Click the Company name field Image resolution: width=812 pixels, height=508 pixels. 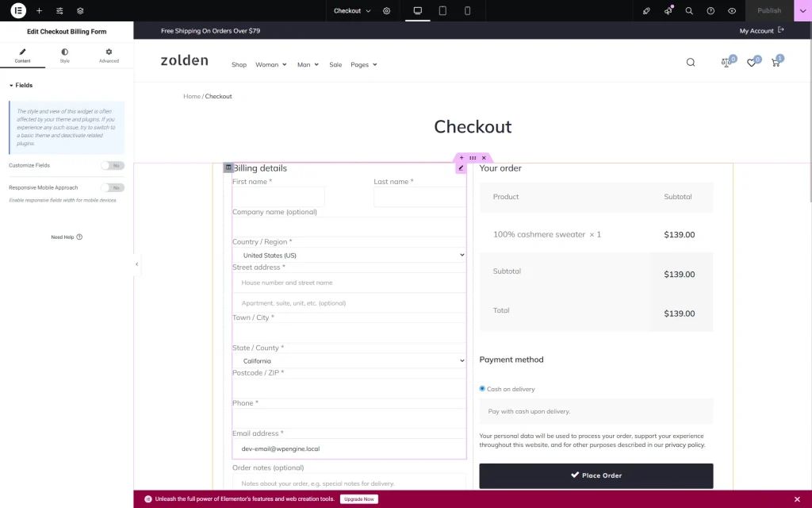point(349,227)
